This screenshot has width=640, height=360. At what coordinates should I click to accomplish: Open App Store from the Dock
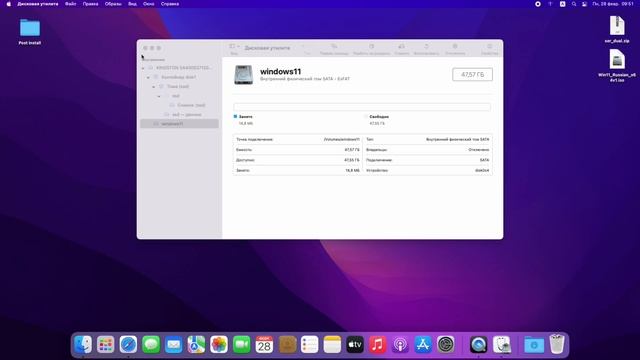pyautogui.click(x=423, y=344)
